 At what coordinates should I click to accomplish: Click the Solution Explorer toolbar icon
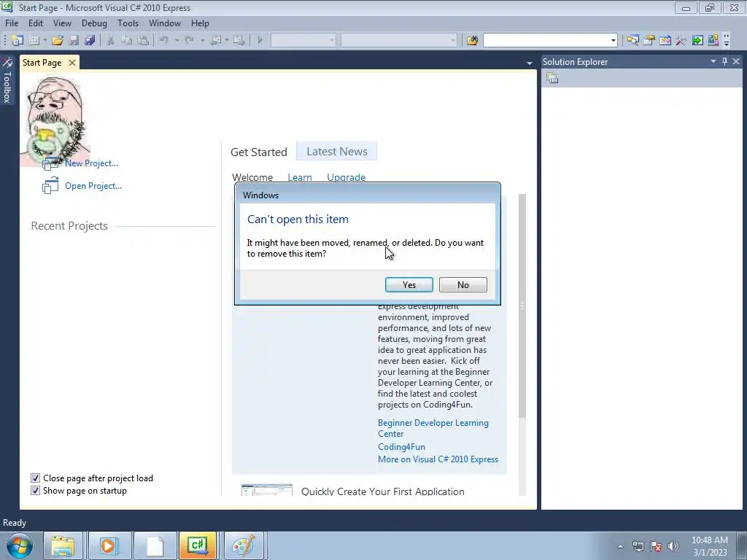[632, 41]
